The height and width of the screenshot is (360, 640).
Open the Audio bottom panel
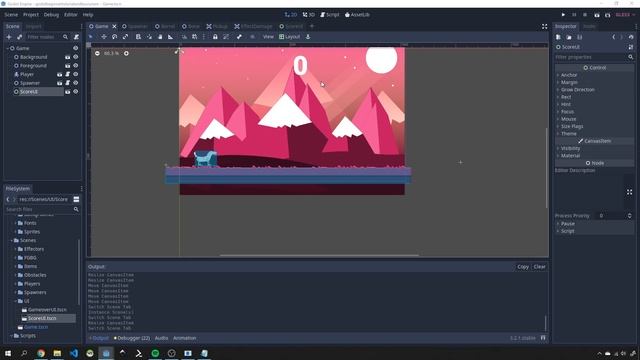(161, 338)
